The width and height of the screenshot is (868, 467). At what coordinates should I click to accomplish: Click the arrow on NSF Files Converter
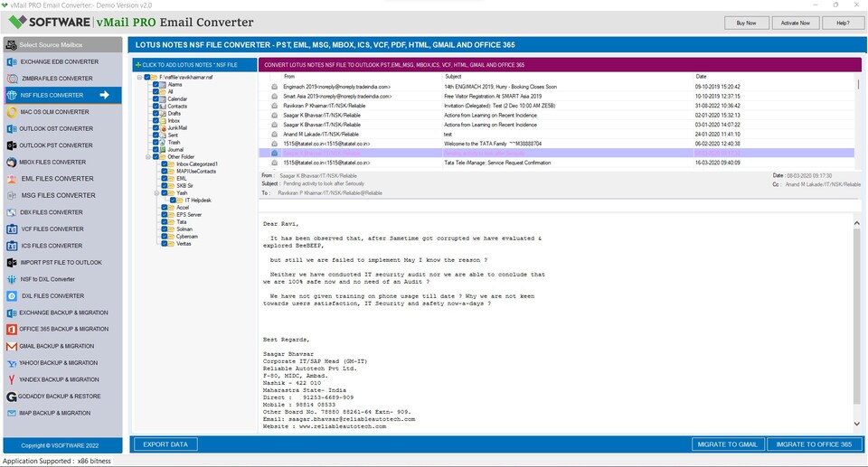tap(104, 95)
